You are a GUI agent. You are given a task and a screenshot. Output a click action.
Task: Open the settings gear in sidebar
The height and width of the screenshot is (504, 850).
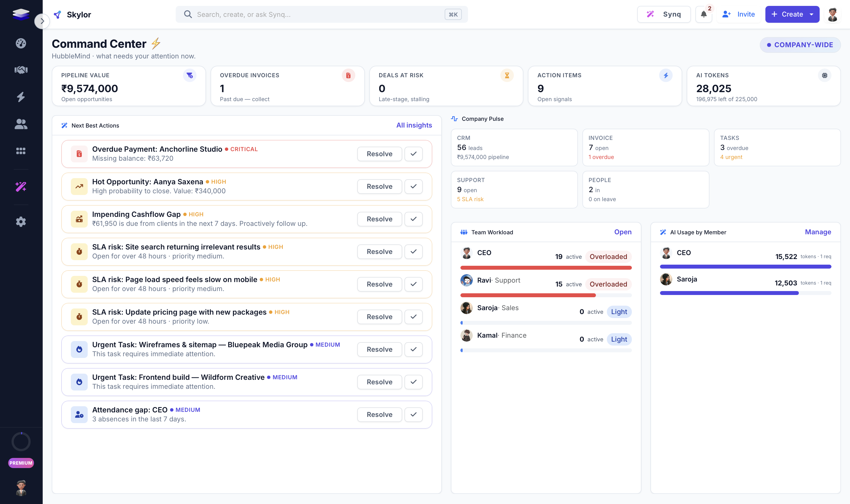21,222
